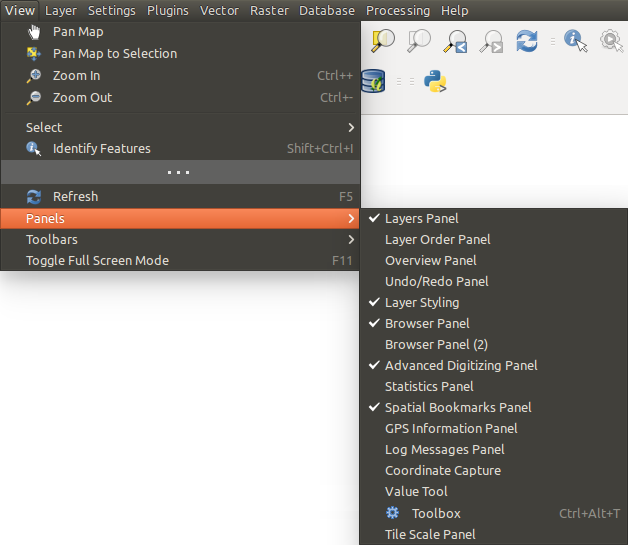Choose Toggle Full Screen Mode
This screenshot has height=545, width=628.
97,260
